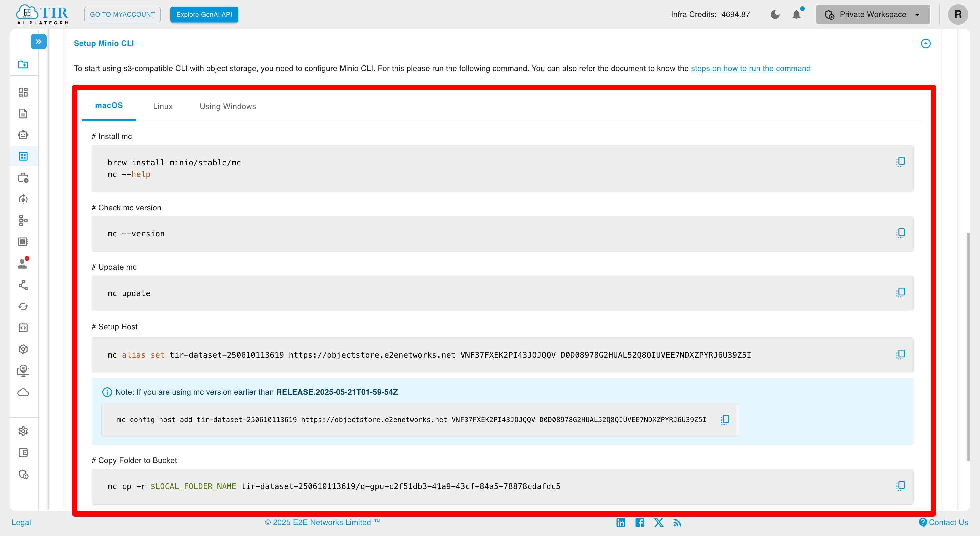Click the 2025 E2E Networks Limited copyright text
The width and height of the screenshot is (980, 536).
point(323,522)
